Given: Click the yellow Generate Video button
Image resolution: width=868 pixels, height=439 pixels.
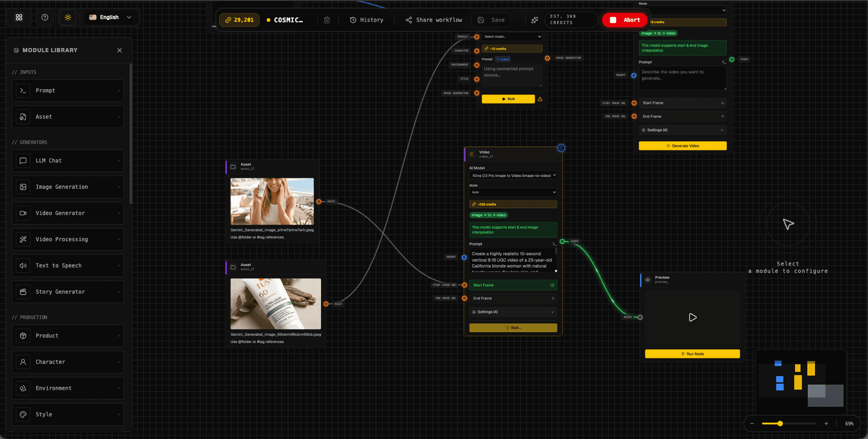Looking at the screenshot, I should tap(682, 146).
